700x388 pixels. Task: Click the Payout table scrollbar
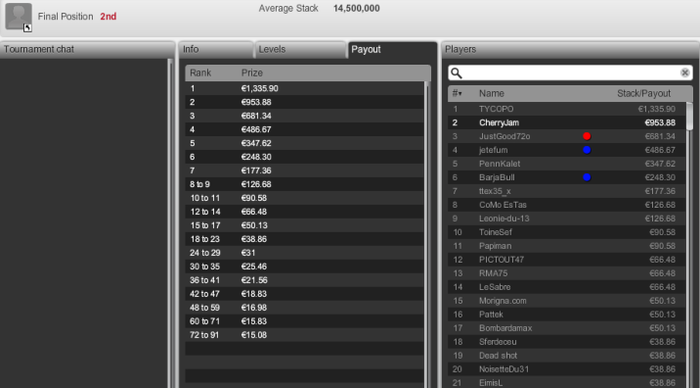click(x=427, y=234)
